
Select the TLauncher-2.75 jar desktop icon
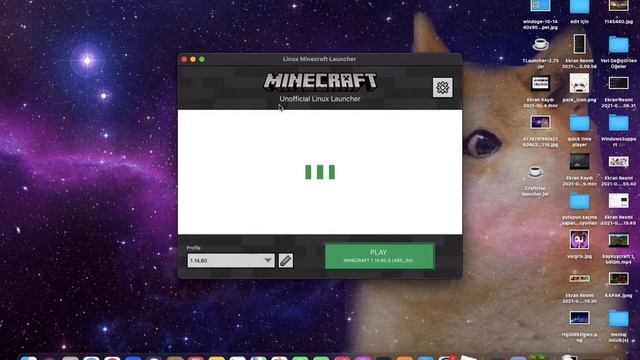click(540, 44)
